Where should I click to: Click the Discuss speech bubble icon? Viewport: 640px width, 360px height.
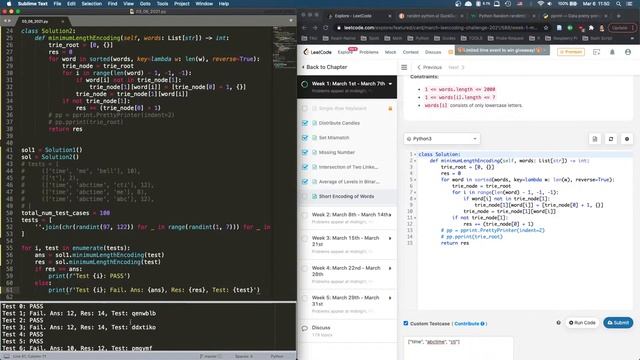304,328
